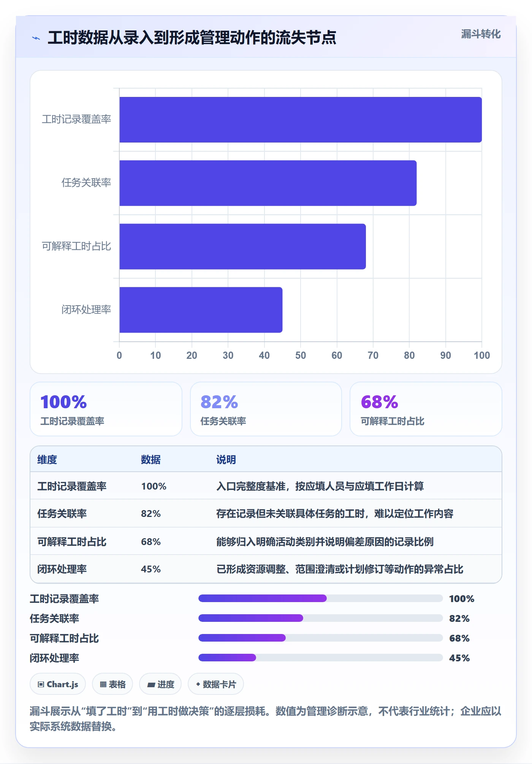Select the 68% 可解释工时占比 data card
This screenshot has height=764, width=532.
click(426, 409)
